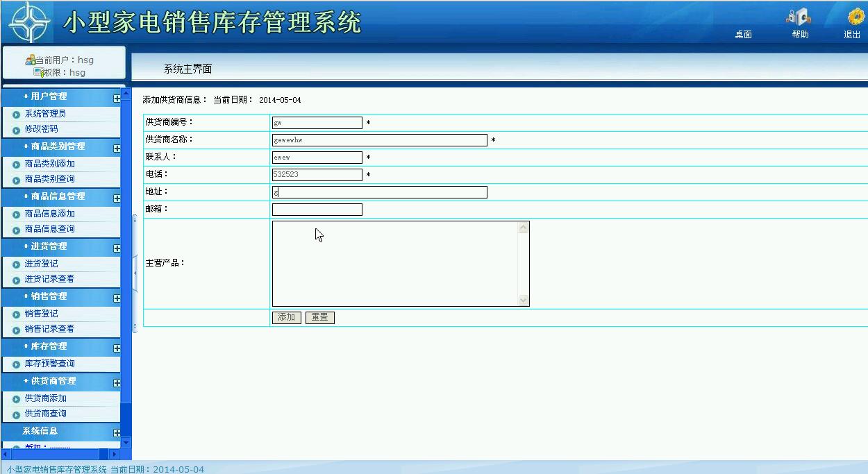Image resolution: width=868 pixels, height=474 pixels.
Task: Open 商品信息查询 menu item
Action: [x=49, y=229]
